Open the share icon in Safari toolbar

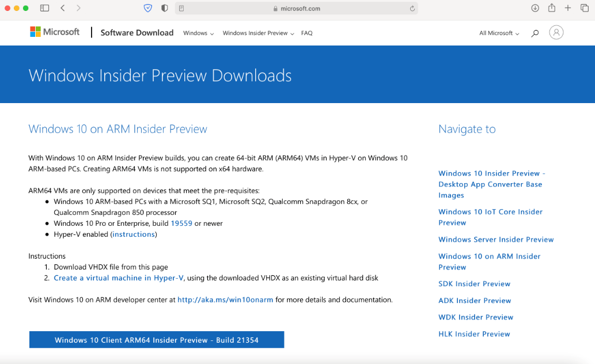552,7
